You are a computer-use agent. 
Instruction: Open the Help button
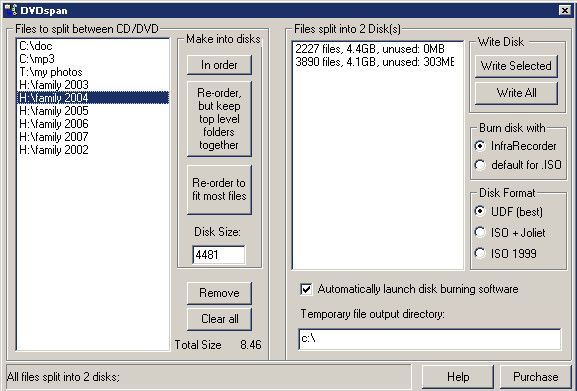tap(458, 377)
